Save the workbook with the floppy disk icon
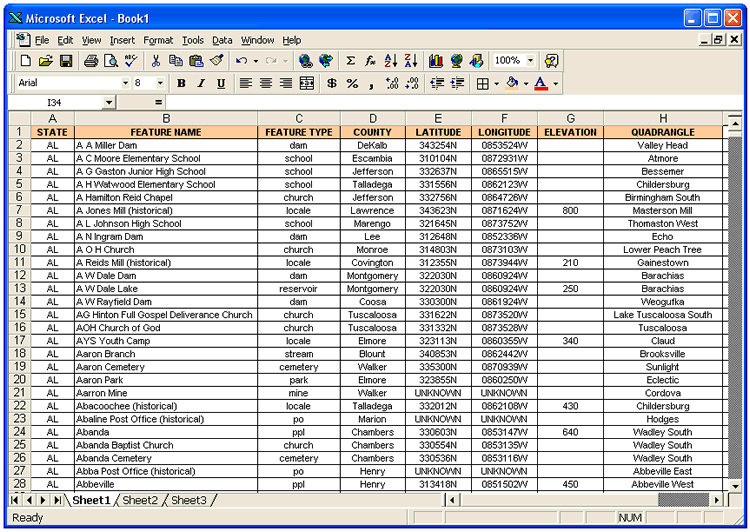 (x=66, y=61)
